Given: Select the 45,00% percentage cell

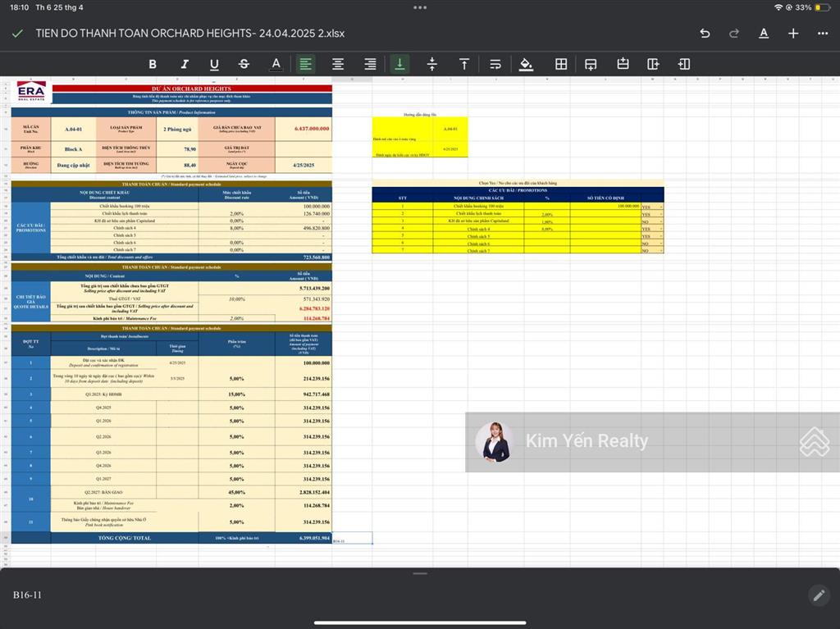Looking at the screenshot, I should pos(237,492).
